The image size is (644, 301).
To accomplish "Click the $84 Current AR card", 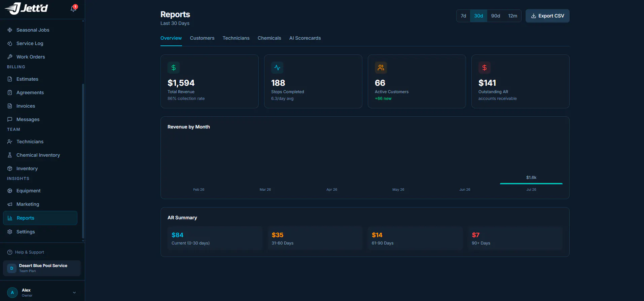I will tap(215, 238).
